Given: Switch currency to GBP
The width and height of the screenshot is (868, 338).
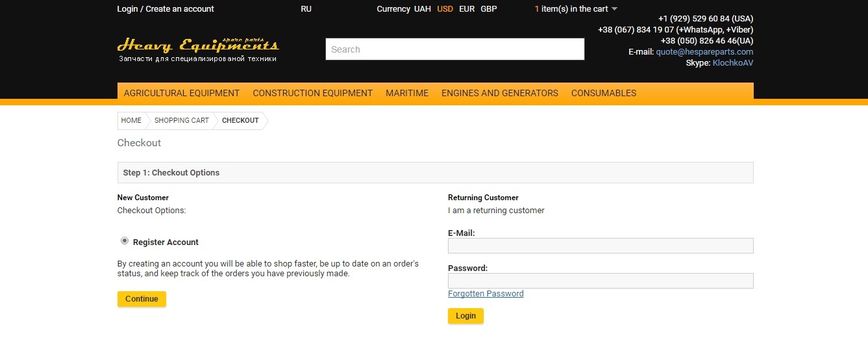Looking at the screenshot, I should (489, 9).
